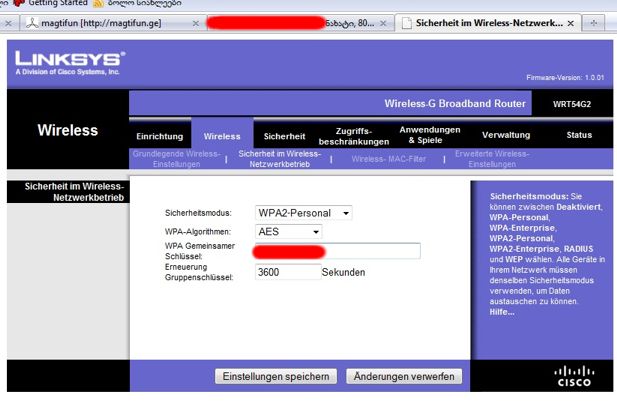The height and width of the screenshot is (401, 617).
Task: Click Änderungen verwerfen button
Action: tap(404, 376)
